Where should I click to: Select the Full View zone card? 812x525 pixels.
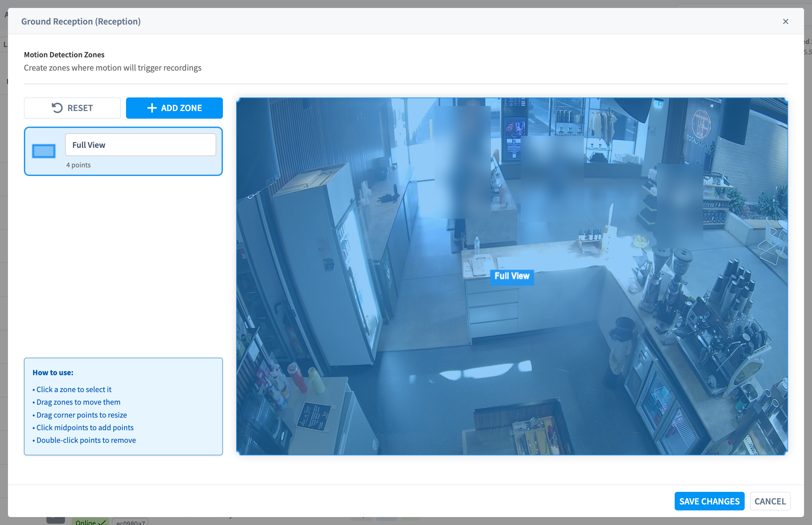(x=123, y=151)
